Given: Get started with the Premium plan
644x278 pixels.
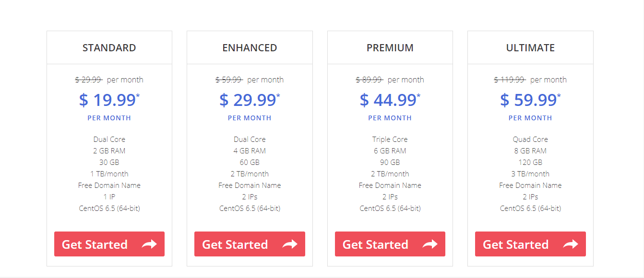Looking at the screenshot, I should [390, 244].
